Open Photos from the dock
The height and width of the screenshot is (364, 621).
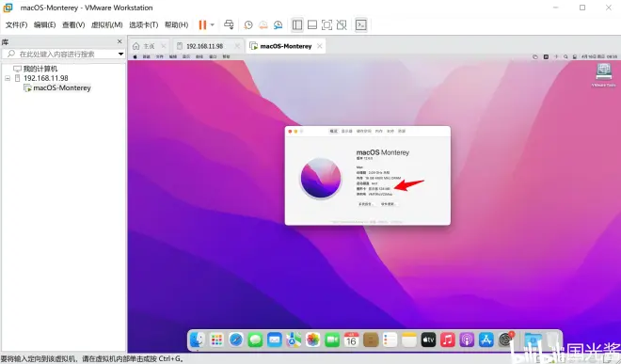click(x=313, y=340)
